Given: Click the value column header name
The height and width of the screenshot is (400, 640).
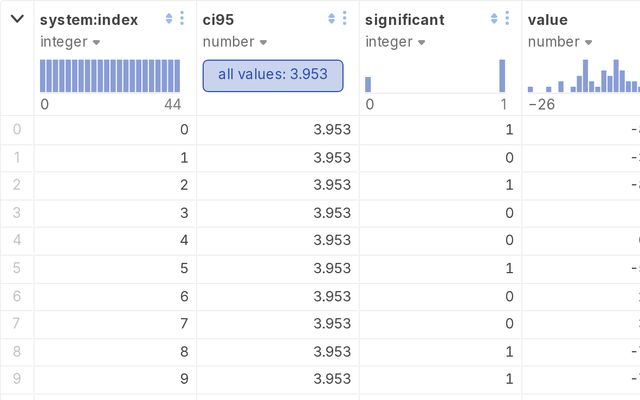Looking at the screenshot, I should click(548, 19).
